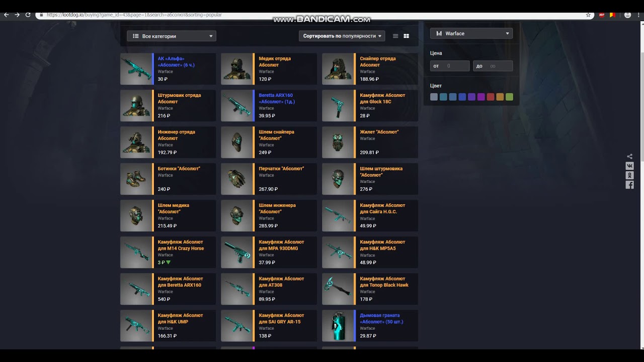The width and height of the screenshot is (644, 362).
Task: Filter by orange color swatch
Action: coord(500,97)
